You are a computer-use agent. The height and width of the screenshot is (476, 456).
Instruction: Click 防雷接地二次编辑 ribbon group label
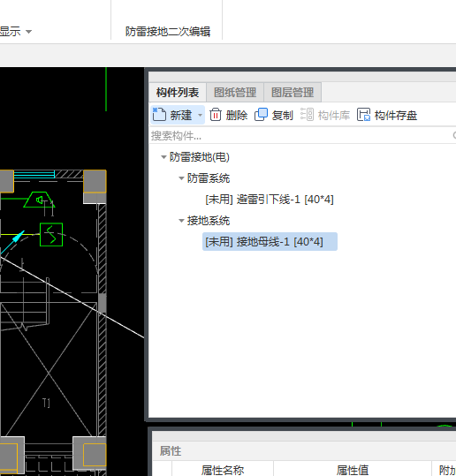pyautogui.click(x=168, y=31)
